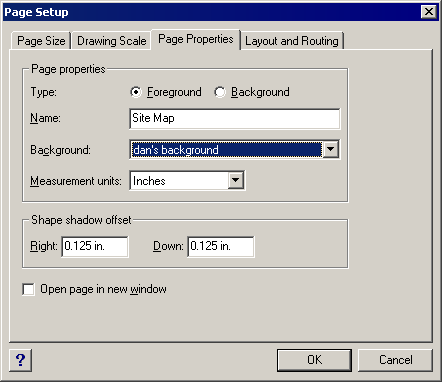Viewport: 442px width, 382px height.
Task: Switch to the Page Size tab
Action: click(x=41, y=41)
